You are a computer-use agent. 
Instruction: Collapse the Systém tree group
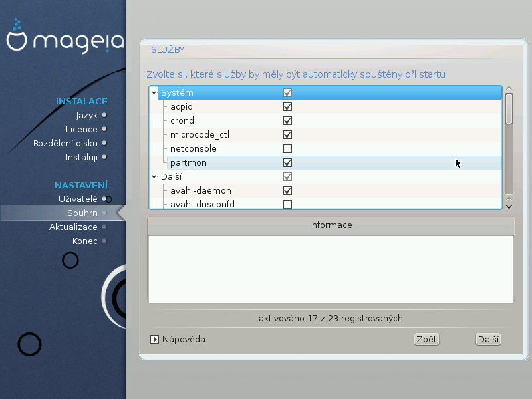[154, 92]
